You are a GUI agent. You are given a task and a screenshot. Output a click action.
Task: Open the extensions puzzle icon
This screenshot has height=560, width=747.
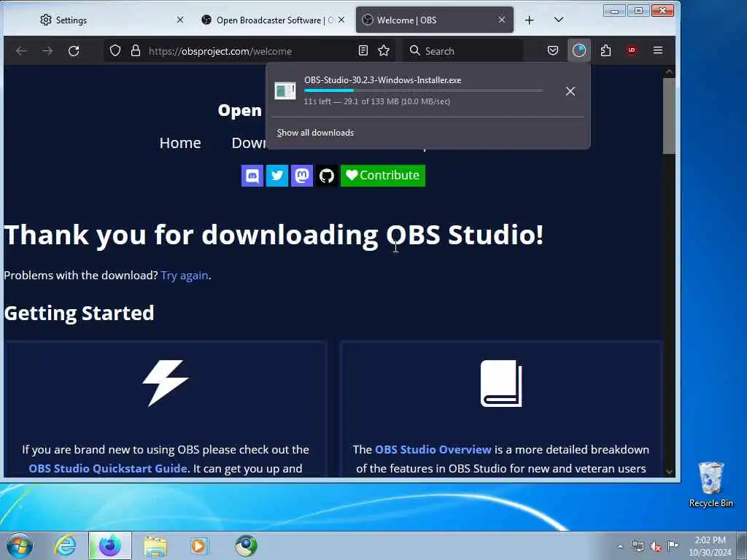point(605,50)
